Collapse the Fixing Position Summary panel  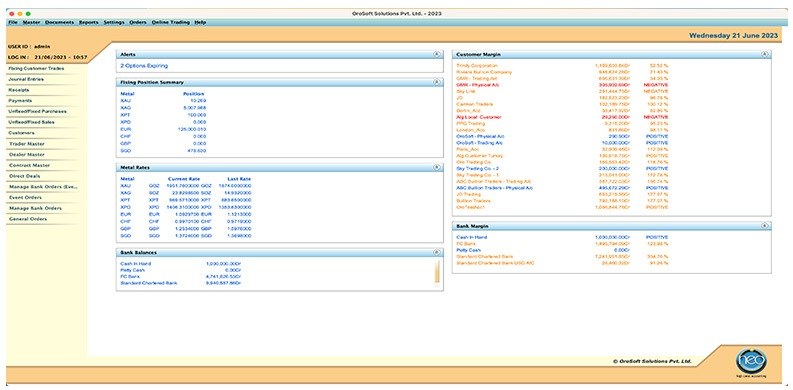(x=436, y=82)
